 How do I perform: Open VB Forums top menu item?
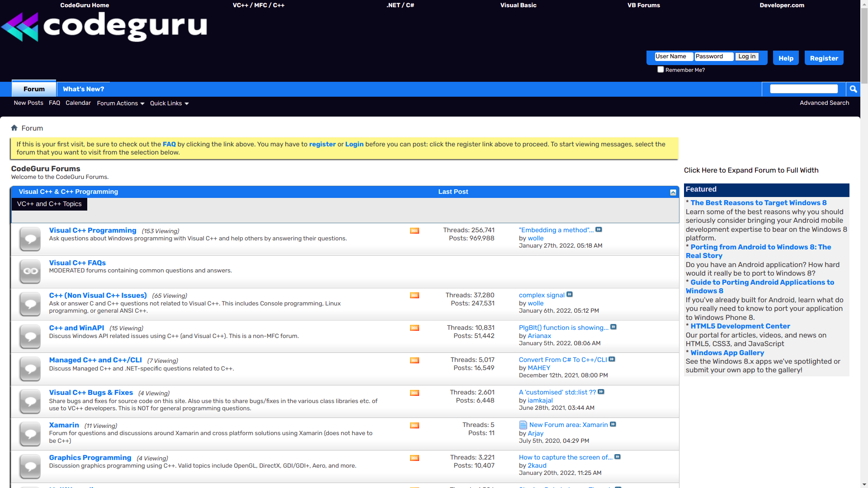click(644, 5)
